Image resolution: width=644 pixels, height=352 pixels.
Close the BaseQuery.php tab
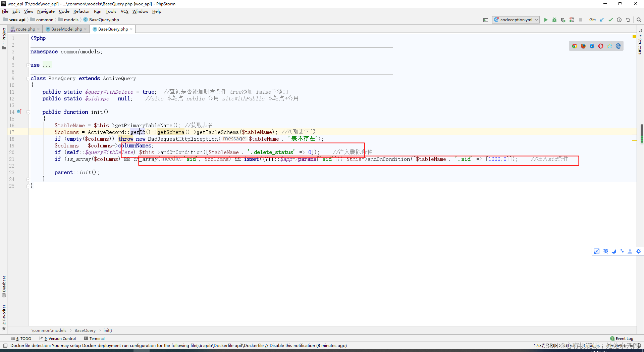point(131,29)
